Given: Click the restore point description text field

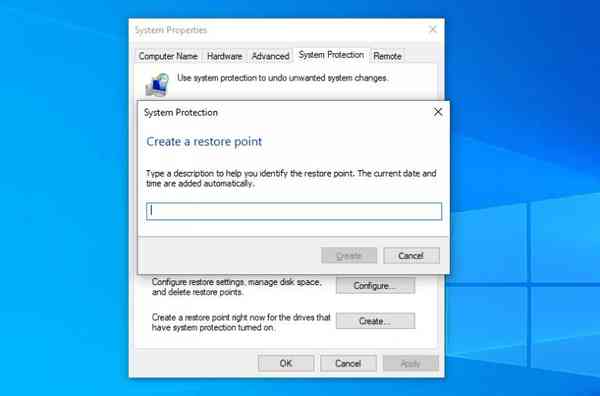Looking at the screenshot, I should click(x=294, y=211).
